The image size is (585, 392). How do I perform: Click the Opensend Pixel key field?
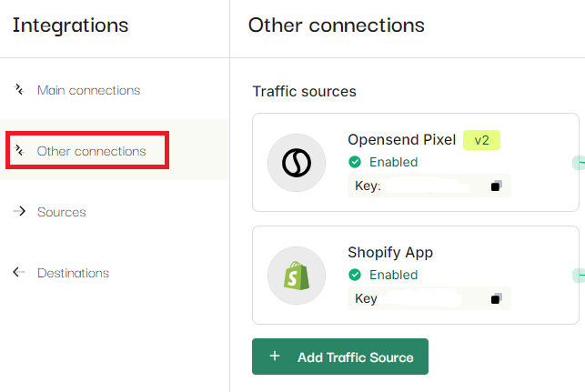tap(429, 186)
